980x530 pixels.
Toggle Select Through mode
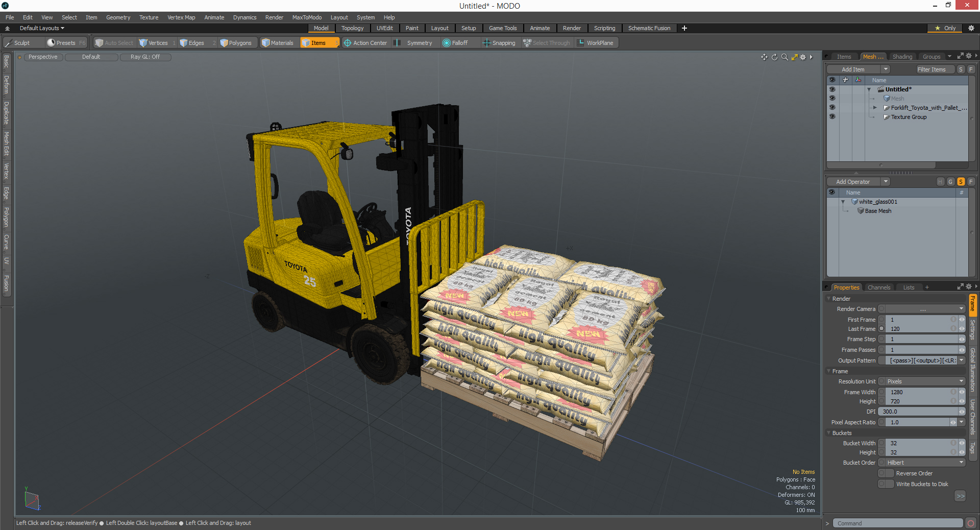tap(547, 43)
